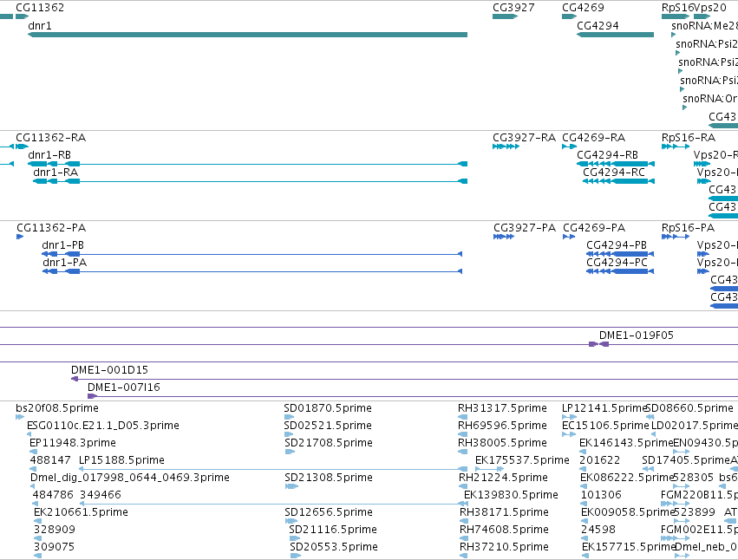Select the CG4294-RC transcript
This screenshot has height=560, width=738.
point(618,181)
